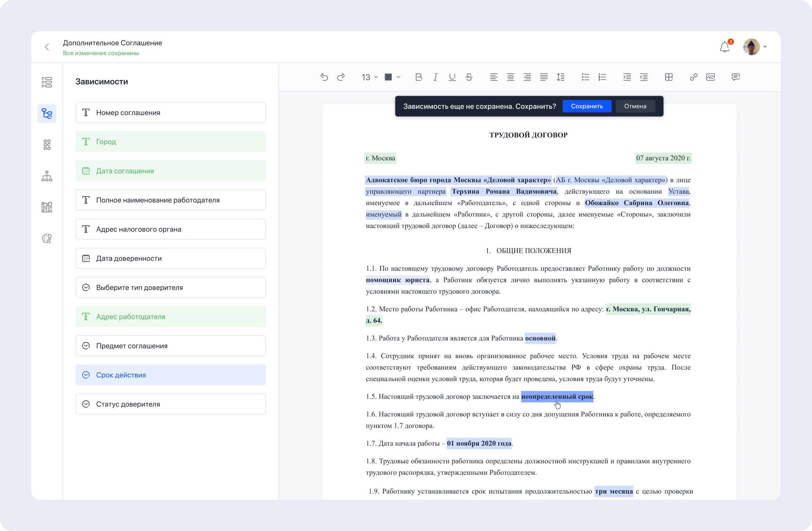Insert bulleted list
Image resolution: width=812 pixels, height=531 pixels.
(585, 77)
